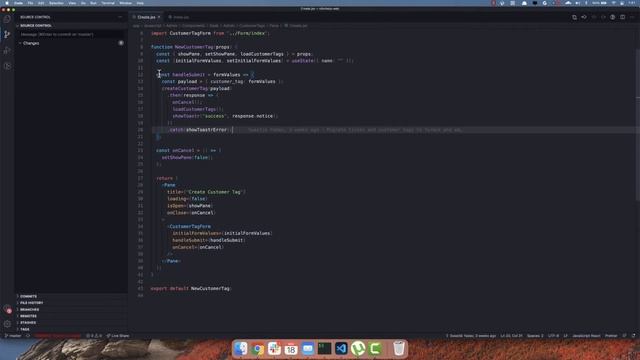The width and height of the screenshot is (640, 360).
Task: Open the Selection menu
Action: 56,3
